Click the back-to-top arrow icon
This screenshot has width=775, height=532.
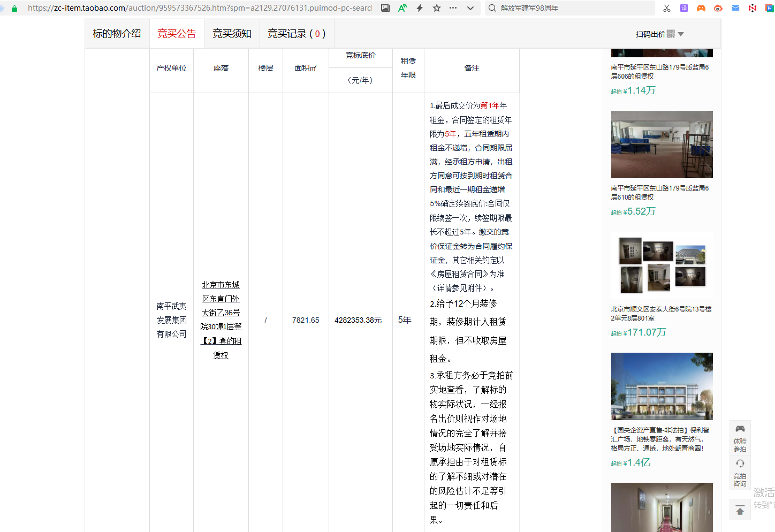click(x=740, y=511)
